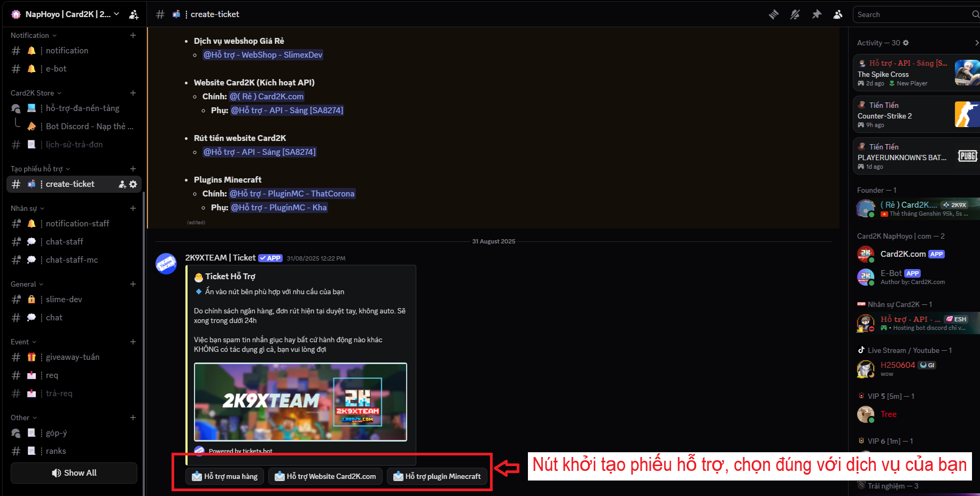Expand the Activity panel chevron
This screenshot has height=496, width=980.
tap(976, 43)
